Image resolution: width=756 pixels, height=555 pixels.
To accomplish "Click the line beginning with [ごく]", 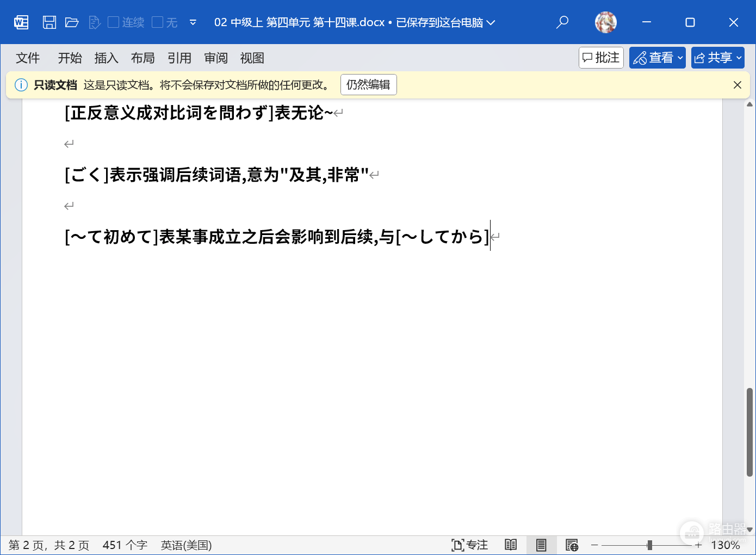I will (x=217, y=175).
